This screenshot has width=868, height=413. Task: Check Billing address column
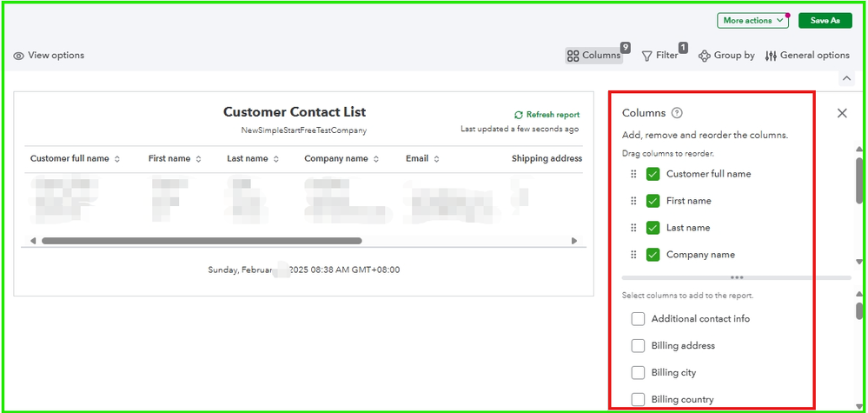pyautogui.click(x=639, y=346)
